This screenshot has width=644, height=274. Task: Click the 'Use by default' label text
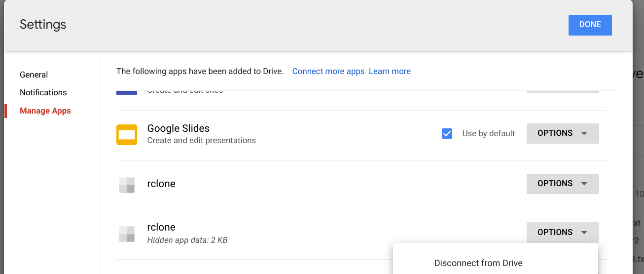488,134
